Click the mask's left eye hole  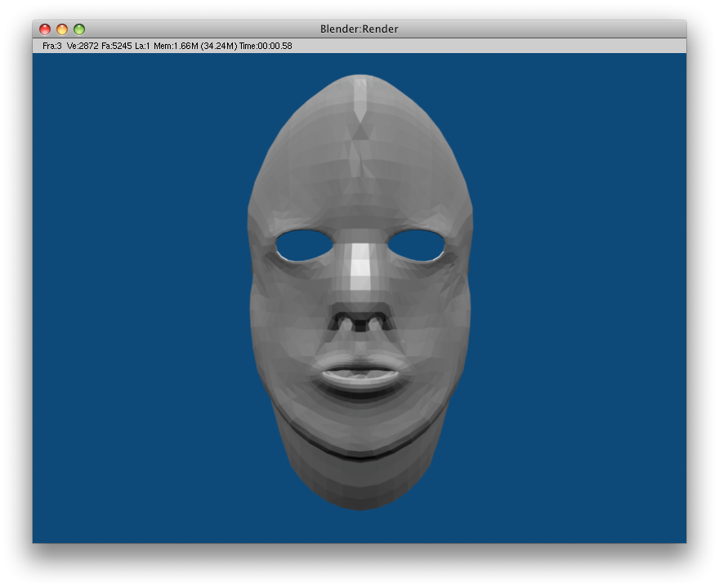coord(304,245)
